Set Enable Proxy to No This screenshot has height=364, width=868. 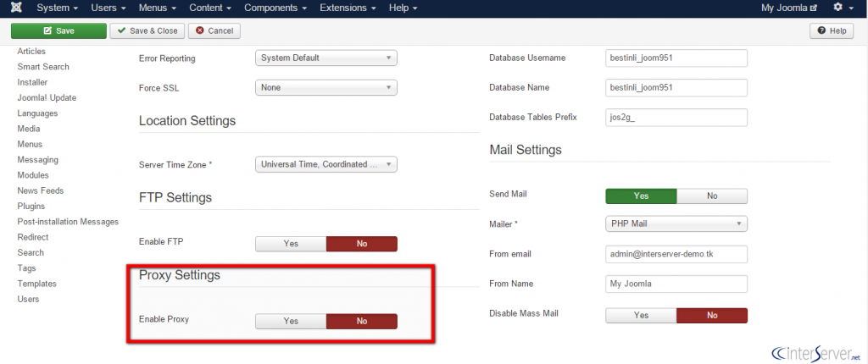pos(362,322)
